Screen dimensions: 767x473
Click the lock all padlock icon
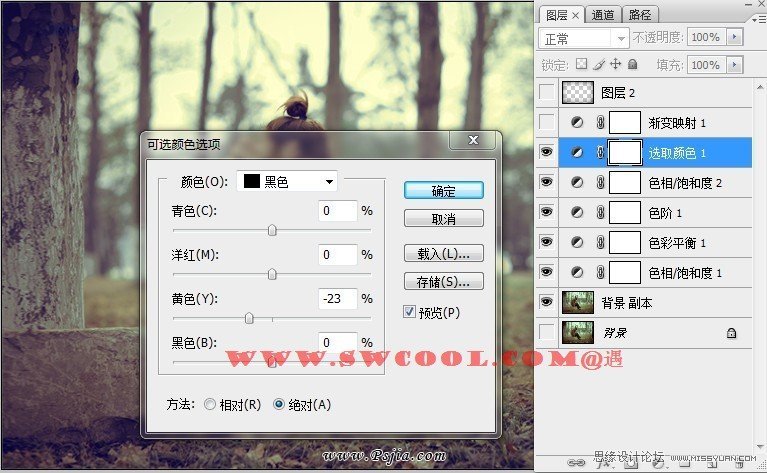[x=632, y=64]
